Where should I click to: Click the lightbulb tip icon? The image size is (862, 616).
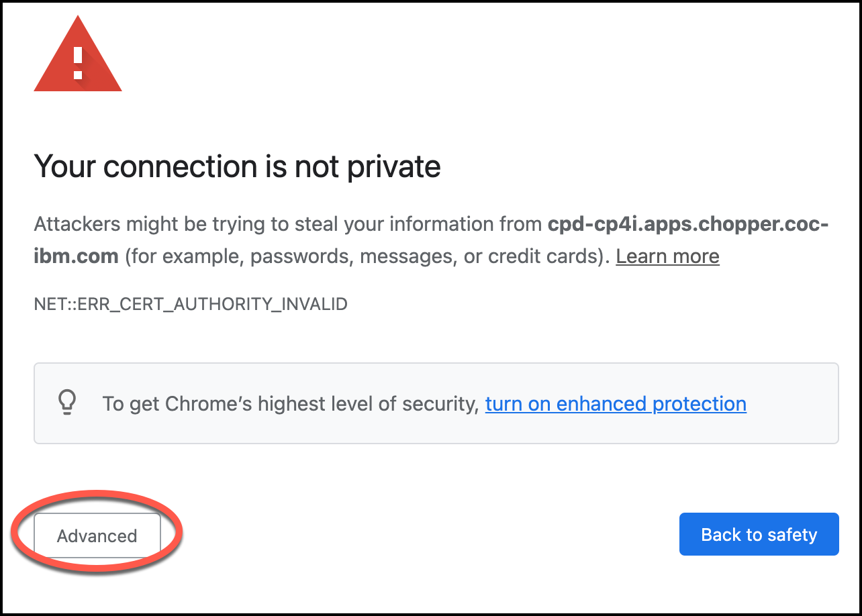tap(68, 403)
